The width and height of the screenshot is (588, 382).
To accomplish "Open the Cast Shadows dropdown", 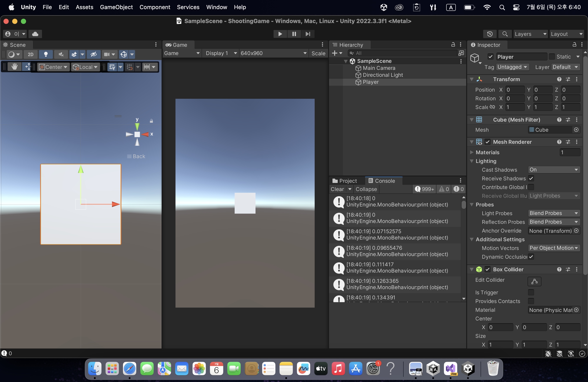I will point(554,170).
